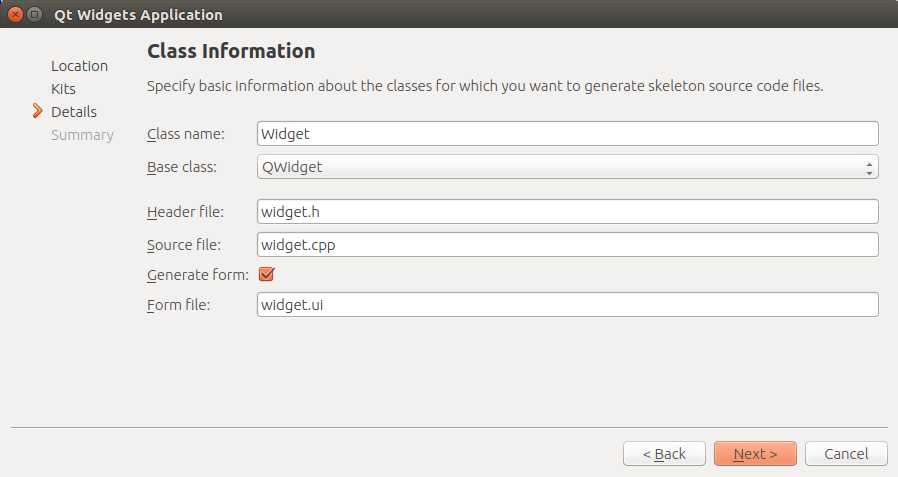This screenshot has width=898, height=477.
Task: Select the Details step in sidebar
Action: pos(74,112)
